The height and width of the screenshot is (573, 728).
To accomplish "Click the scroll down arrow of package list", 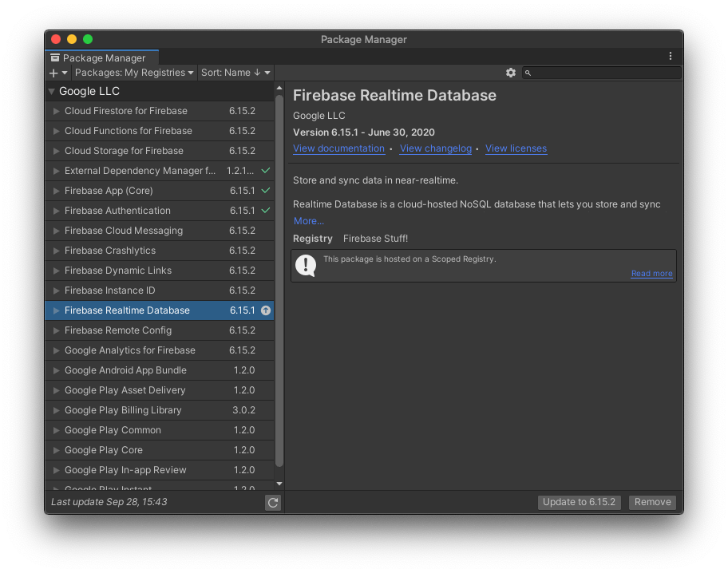I will pos(279,484).
